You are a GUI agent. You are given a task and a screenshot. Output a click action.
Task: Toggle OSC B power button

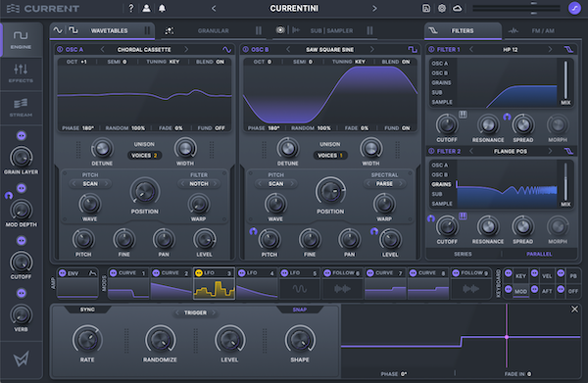click(246, 50)
